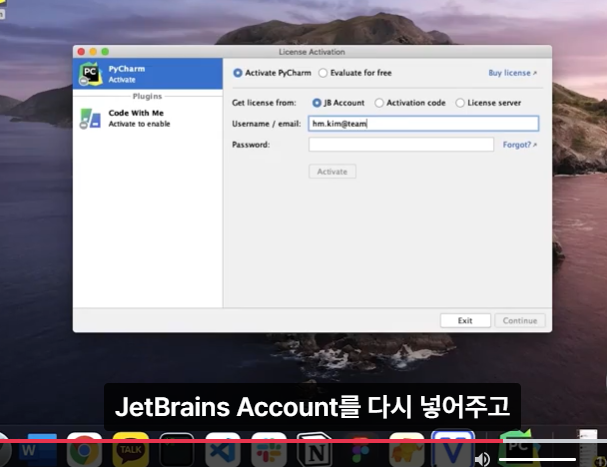Open the blue V app in dock

click(453, 449)
